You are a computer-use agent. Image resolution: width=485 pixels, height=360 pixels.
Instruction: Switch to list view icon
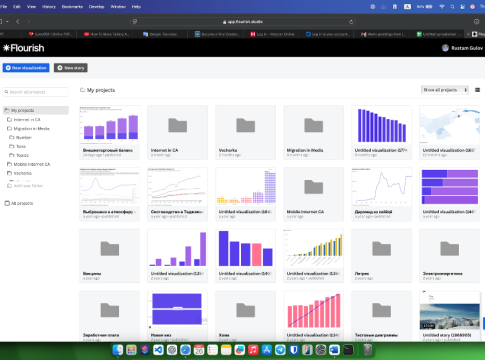(x=477, y=90)
